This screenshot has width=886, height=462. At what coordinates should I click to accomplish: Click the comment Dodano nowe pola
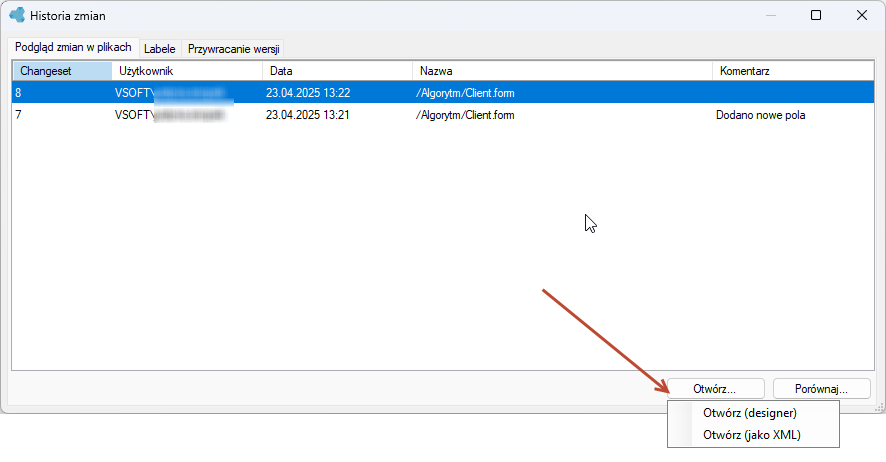click(x=761, y=115)
